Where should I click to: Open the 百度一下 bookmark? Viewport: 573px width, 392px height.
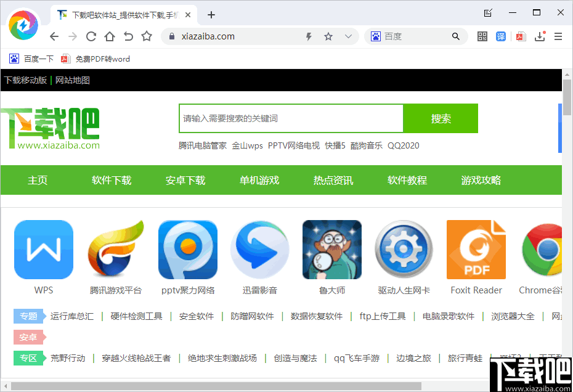click(x=31, y=59)
